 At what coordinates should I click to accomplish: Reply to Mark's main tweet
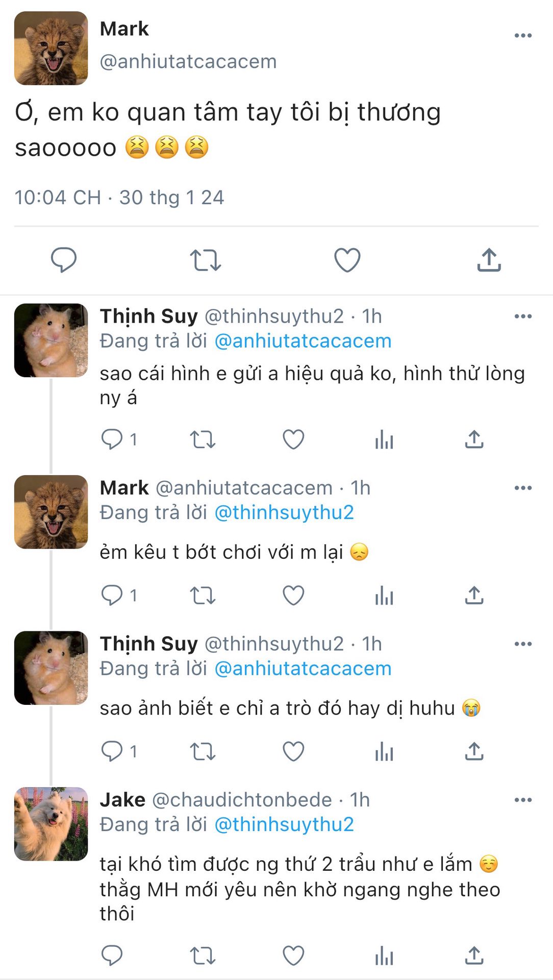[64, 260]
